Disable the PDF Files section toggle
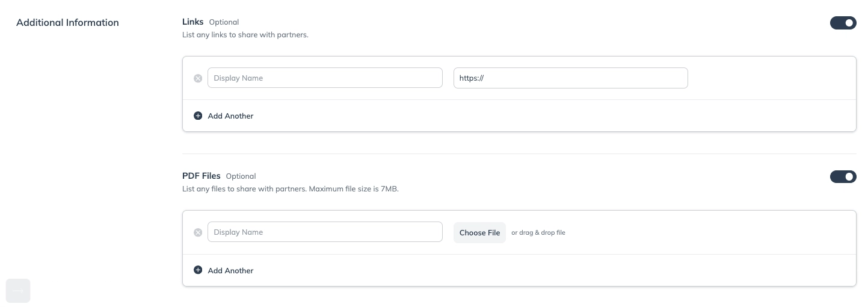 (x=843, y=177)
